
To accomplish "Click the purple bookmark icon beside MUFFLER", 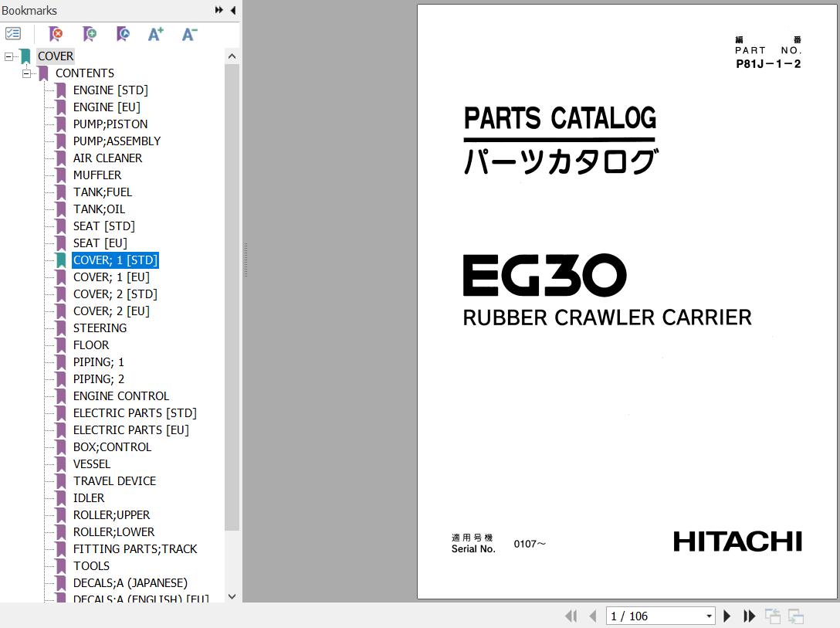I will pos(61,175).
